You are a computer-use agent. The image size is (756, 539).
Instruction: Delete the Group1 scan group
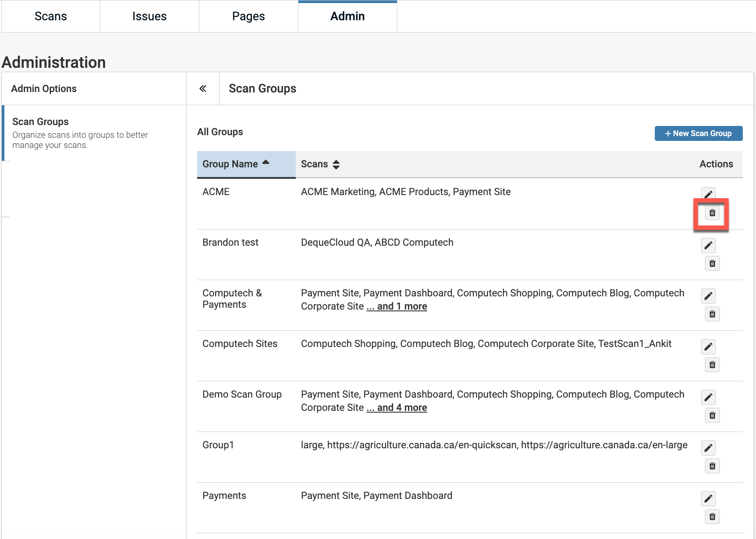click(712, 466)
